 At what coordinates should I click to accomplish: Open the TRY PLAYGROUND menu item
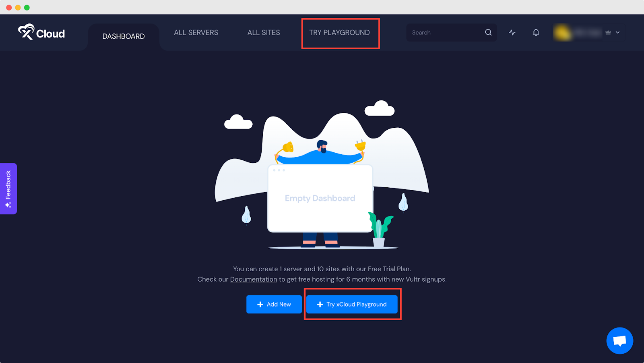[340, 32]
